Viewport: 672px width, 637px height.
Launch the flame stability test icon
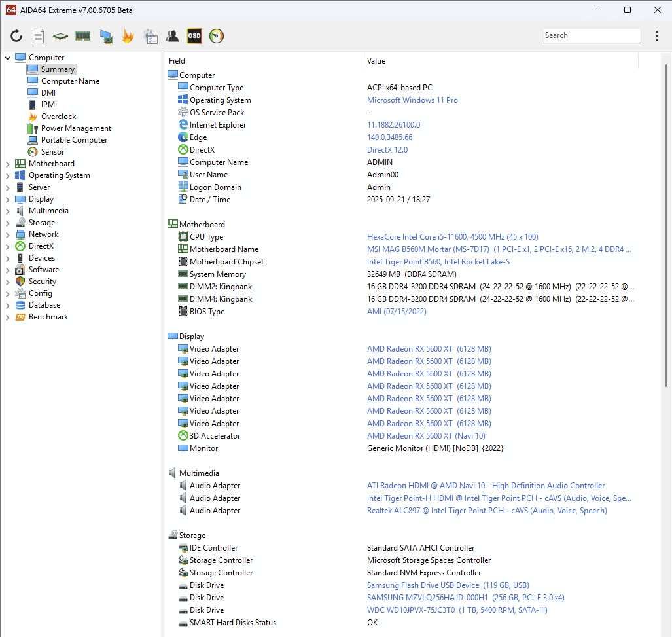tap(128, 36)
